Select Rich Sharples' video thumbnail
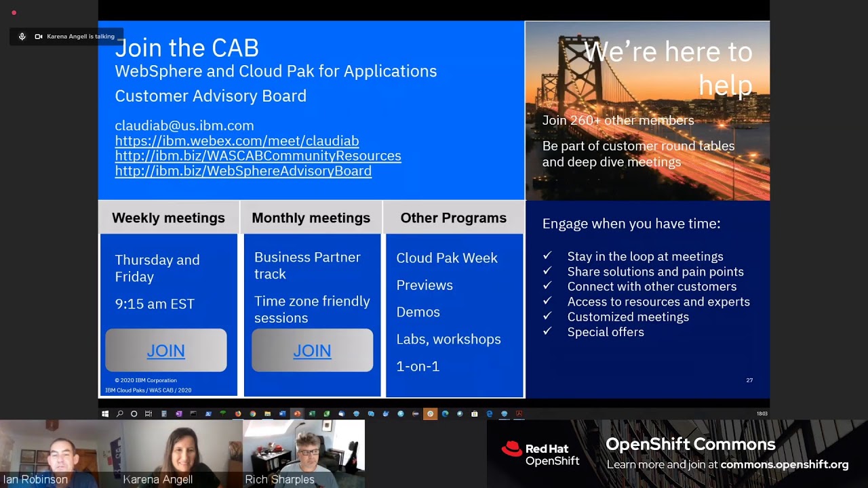This screenshot has height=488, width=868. click(304, 453)
